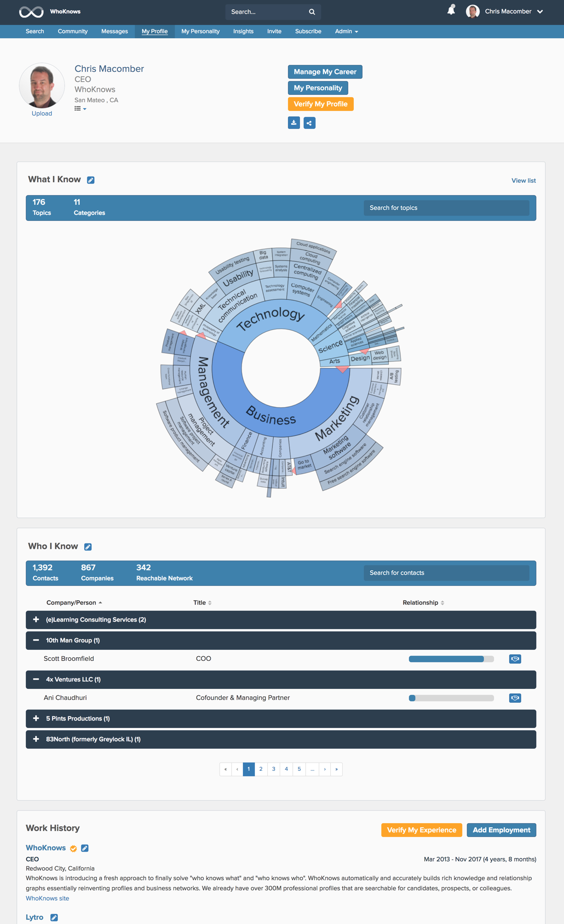
Task: Click the View list link
Action: coord(524,181)
